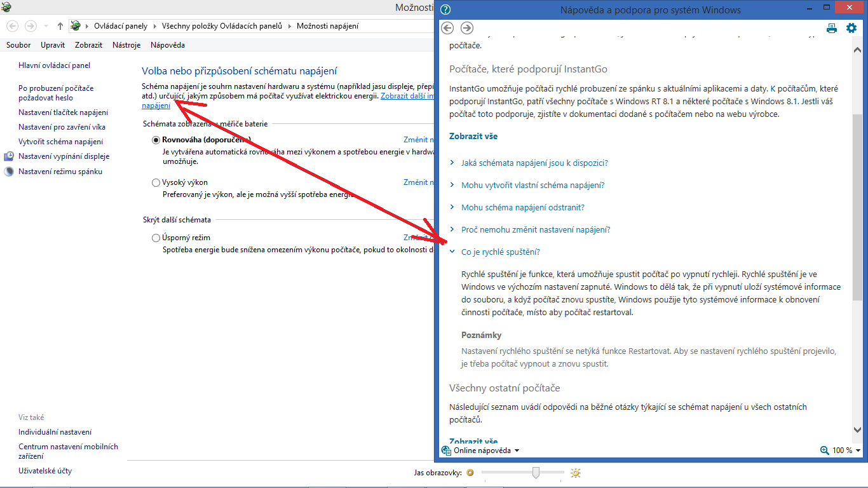This screenshot has width=868, height=488.
Task: Open Nastavení tlačítek napájení
Action: point(64,112)
